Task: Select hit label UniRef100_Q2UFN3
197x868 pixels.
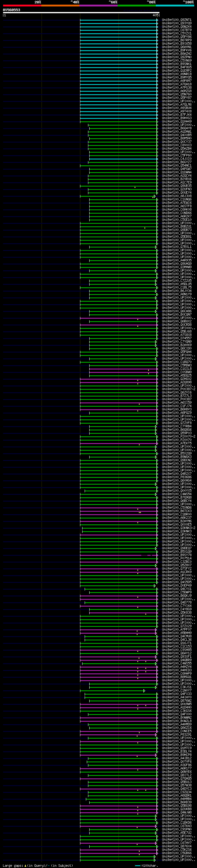Action: 176,189
